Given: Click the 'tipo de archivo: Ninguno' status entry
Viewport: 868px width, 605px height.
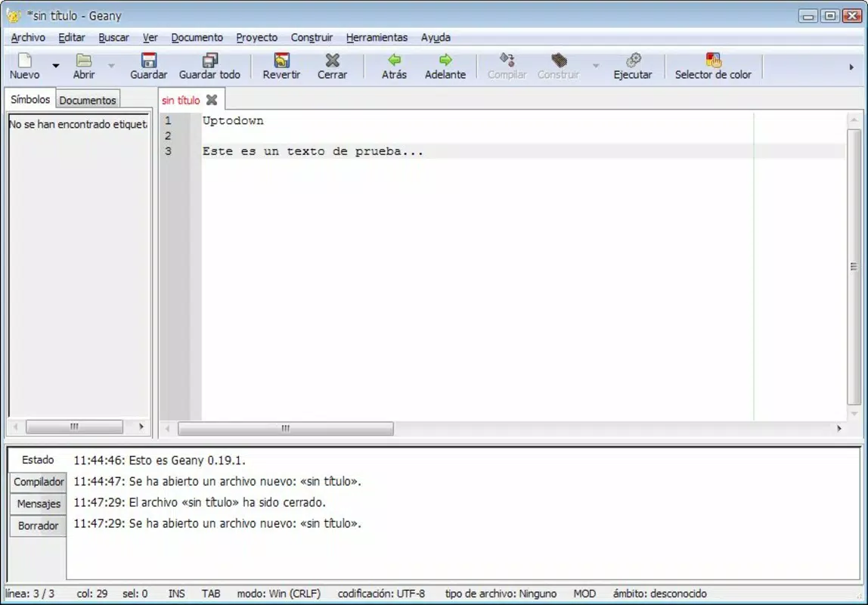Looking at the screenshot, I should pos(501,594).
